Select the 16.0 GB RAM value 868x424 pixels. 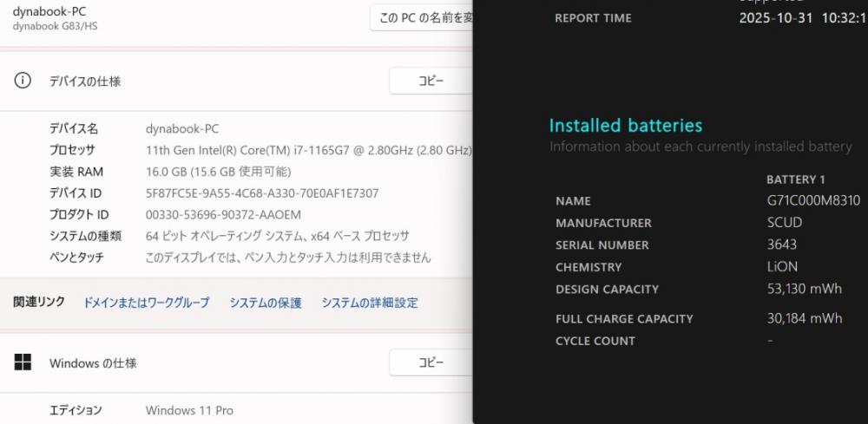point(218,172)
